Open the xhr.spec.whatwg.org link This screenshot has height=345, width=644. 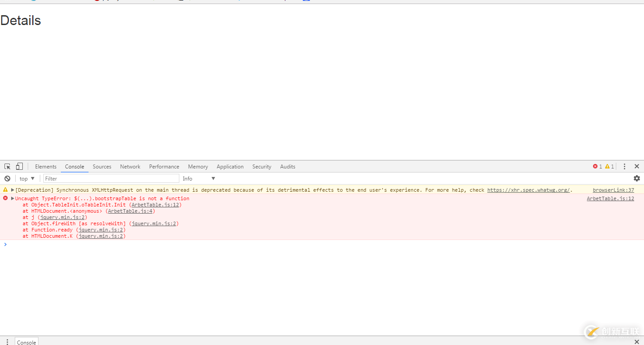pyautogui.click(x=528, y=190)
